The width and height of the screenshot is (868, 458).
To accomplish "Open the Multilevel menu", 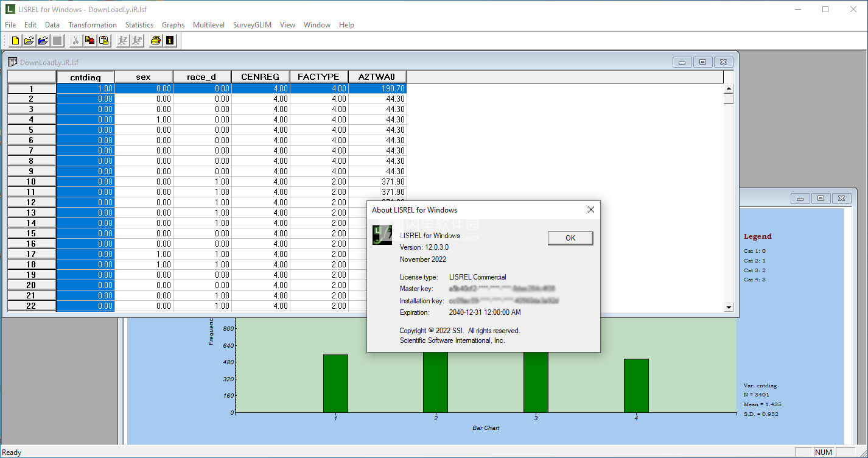I will pyautogui.click(x=209, y=25).
